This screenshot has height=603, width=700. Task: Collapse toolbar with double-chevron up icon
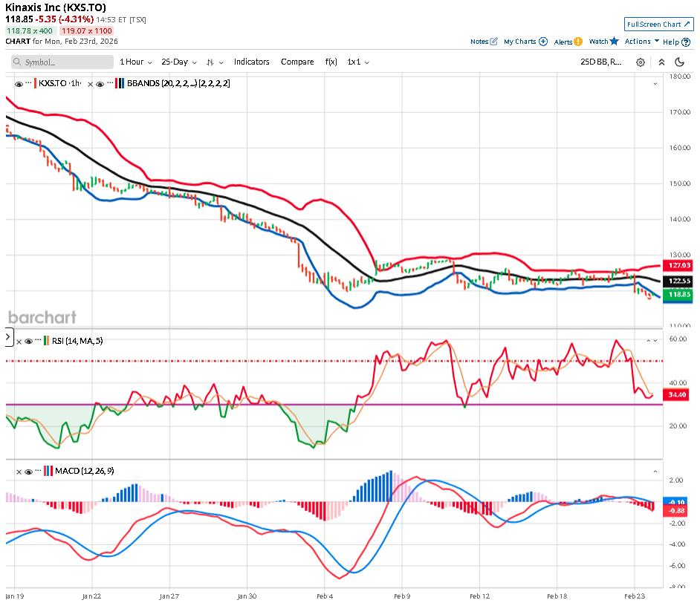[x=661, y=62]
